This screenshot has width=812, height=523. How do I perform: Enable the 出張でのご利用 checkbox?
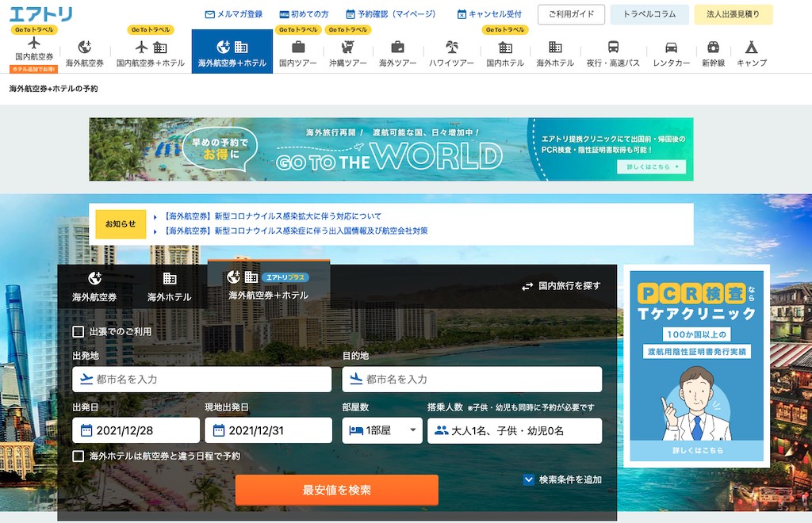pos(79,331)
